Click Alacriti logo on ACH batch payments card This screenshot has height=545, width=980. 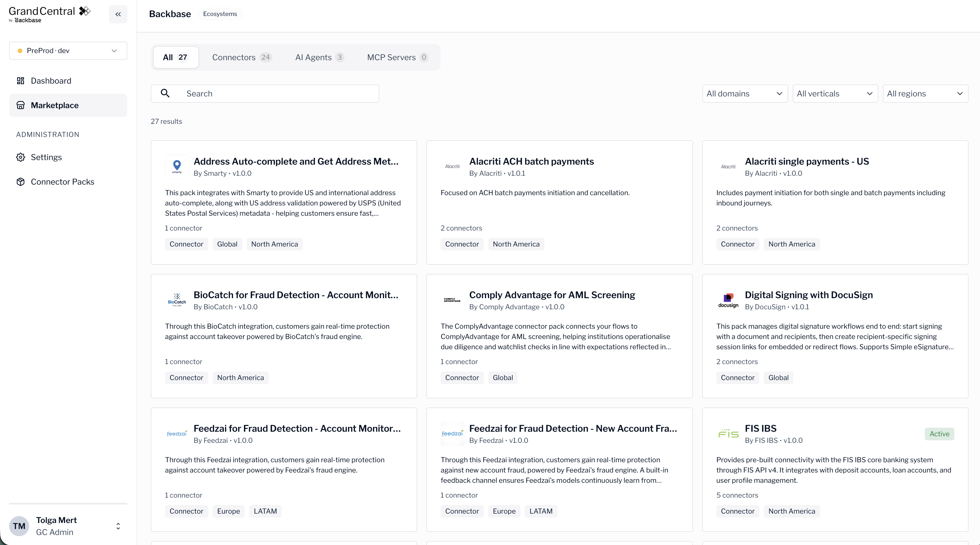pyautogui.click(x=452, y=166)
